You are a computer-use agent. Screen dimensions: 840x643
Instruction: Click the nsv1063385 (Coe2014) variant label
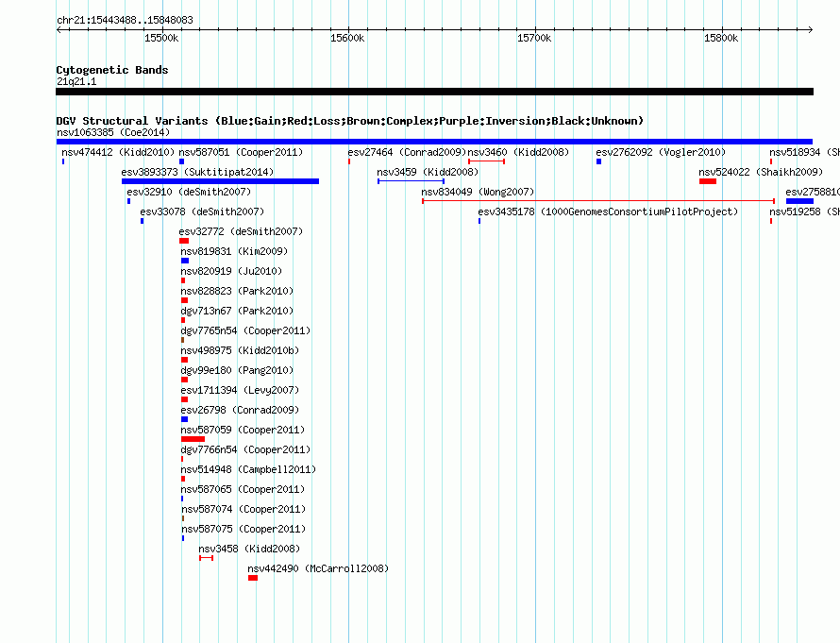point(113,132)
